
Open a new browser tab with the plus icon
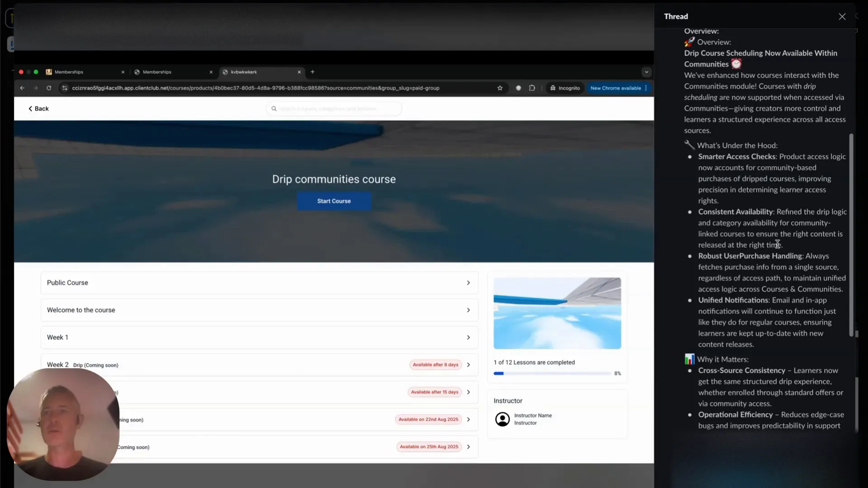point(313,72)
